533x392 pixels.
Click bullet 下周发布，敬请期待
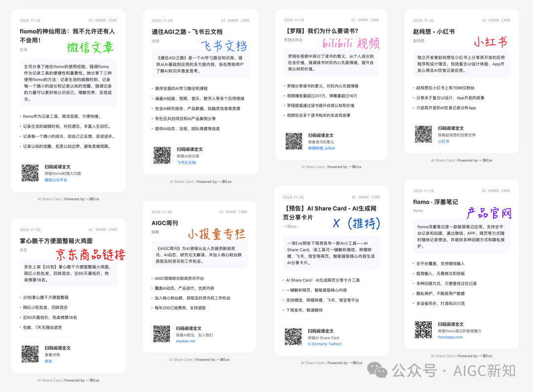[304, 311]
